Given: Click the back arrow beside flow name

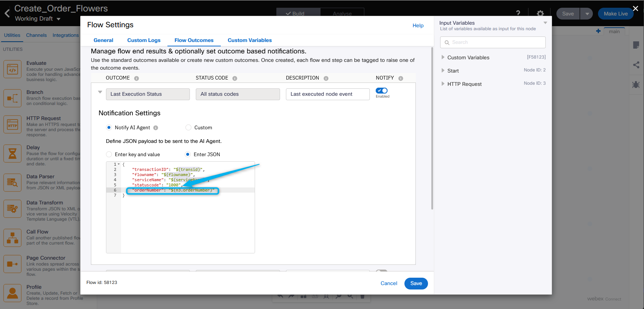Looking at the screenshot, I should (x=7, y=14).
